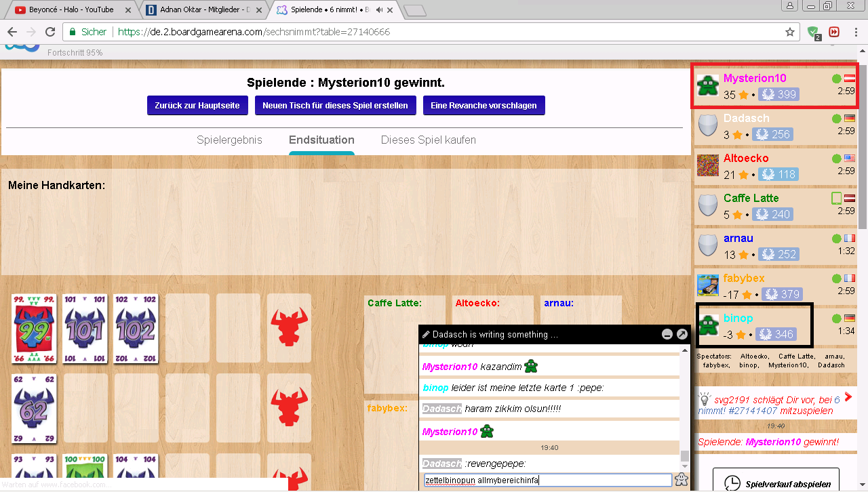Click the card 101 on the table

pyautogui.click(x=85, y=328)
